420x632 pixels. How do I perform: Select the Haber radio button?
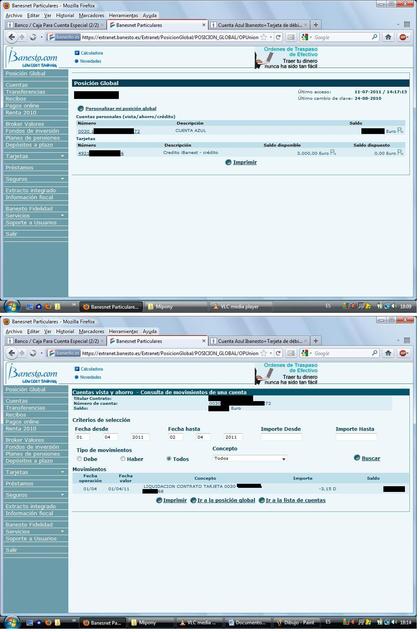(123, 459)
